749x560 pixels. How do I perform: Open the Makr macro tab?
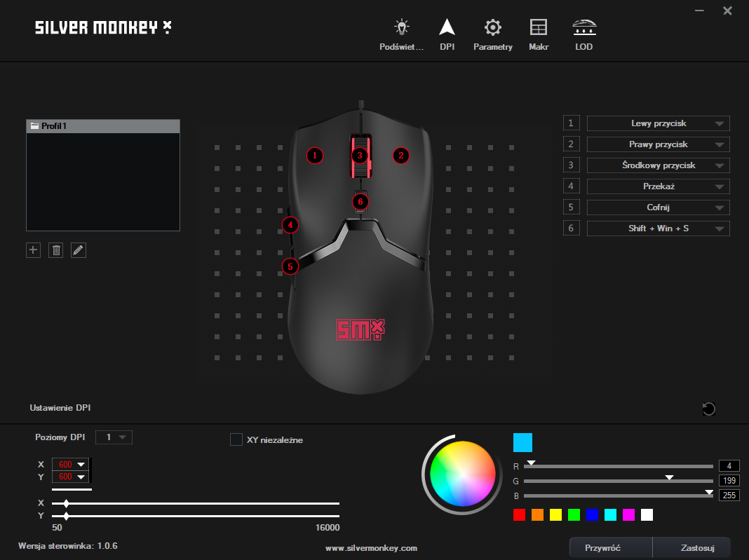pyautogui.click(x=539, y=35)
